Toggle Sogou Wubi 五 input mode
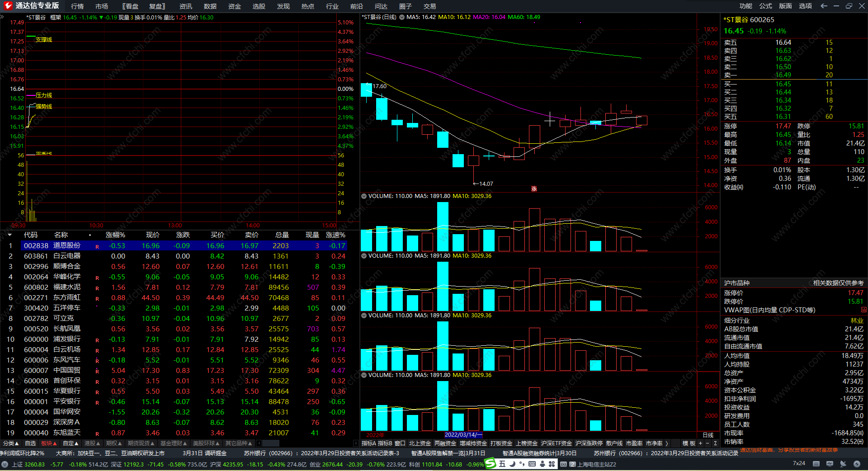The height and width of the screenshot is (471, 868). point(502,464)
